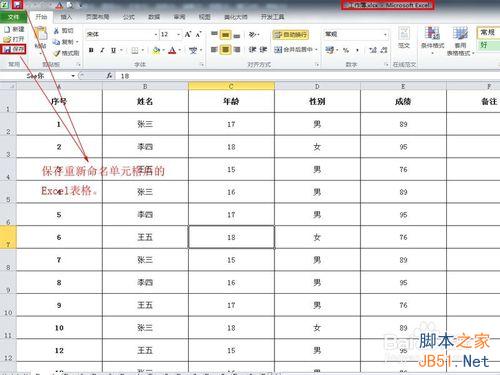The height and width of the screenshot is (375, 500).
Task: Click the 复制 (Copy) icon
Action: (x=57, y=42)
